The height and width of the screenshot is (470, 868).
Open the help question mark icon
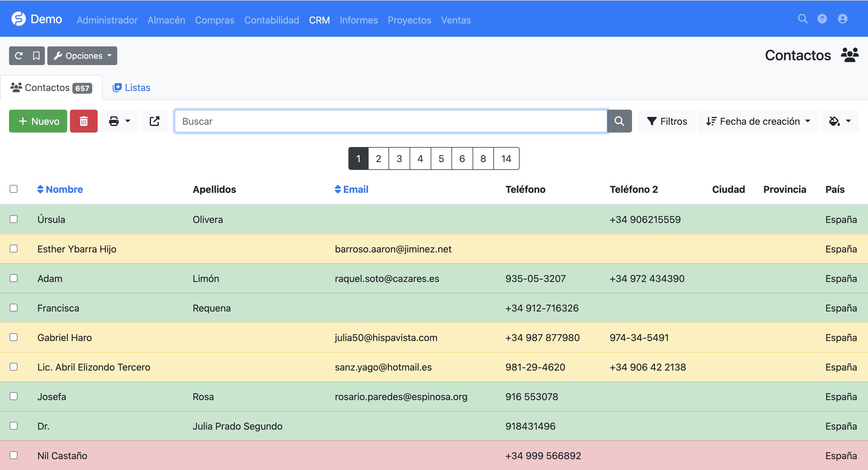click(x=822, y=19)
